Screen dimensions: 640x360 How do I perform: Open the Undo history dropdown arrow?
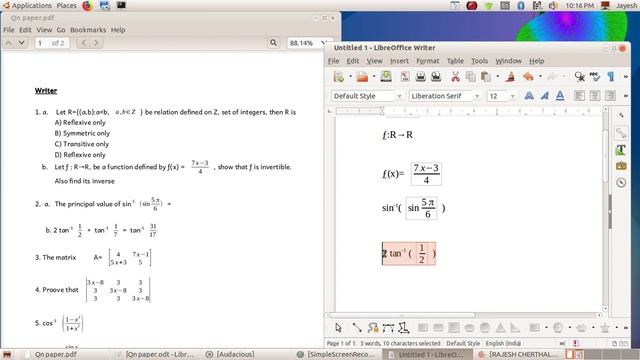pos(540,76)
